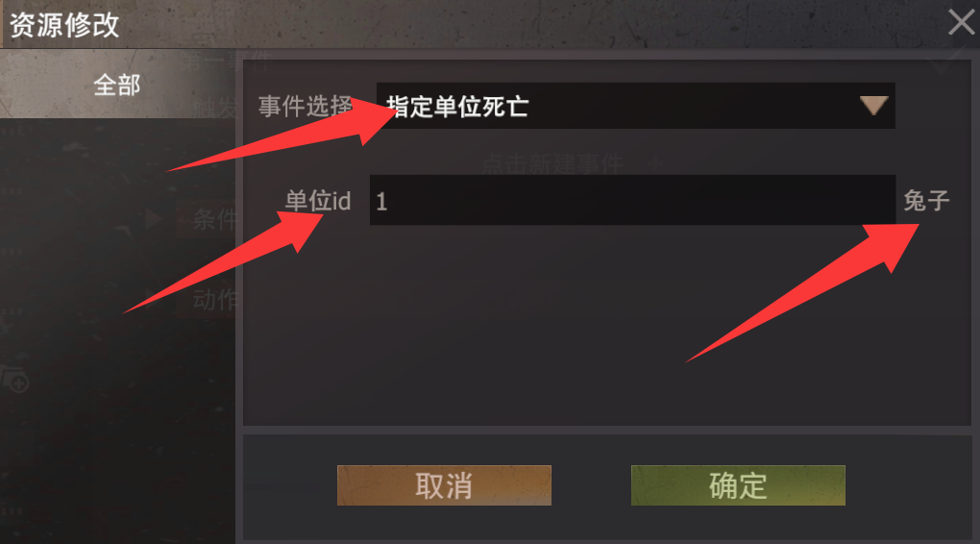The height and width of the screenshot is (544, 980).
Task: Click the tan dropdown arrow triangle
Action: click(873, 106)
